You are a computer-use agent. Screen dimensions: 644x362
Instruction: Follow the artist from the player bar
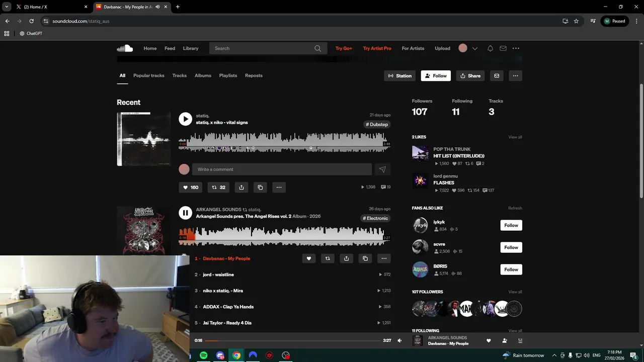coord(505,340)
